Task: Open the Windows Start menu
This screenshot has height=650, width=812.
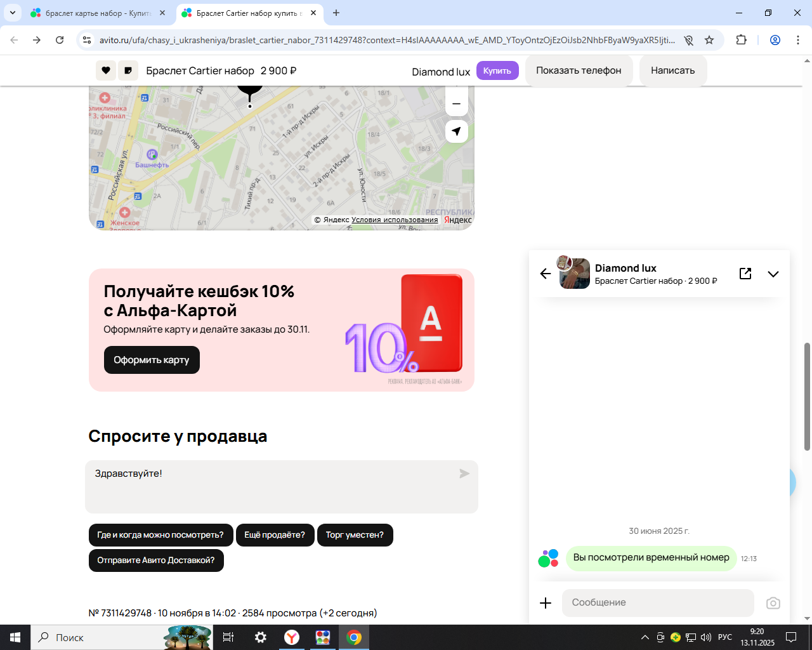Action: click(x=15, y=637)
